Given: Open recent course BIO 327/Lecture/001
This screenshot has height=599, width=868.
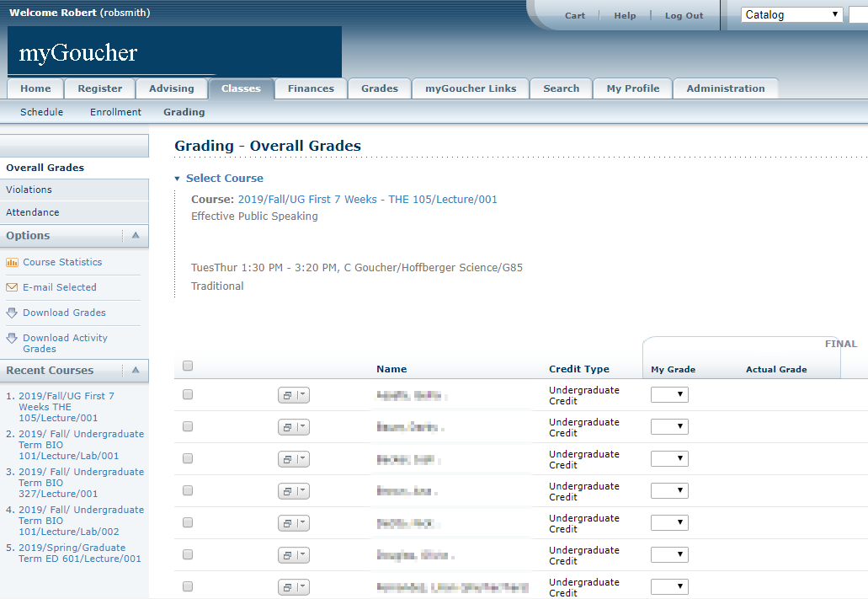Looking at the screenshot, I should click(81, 483).
